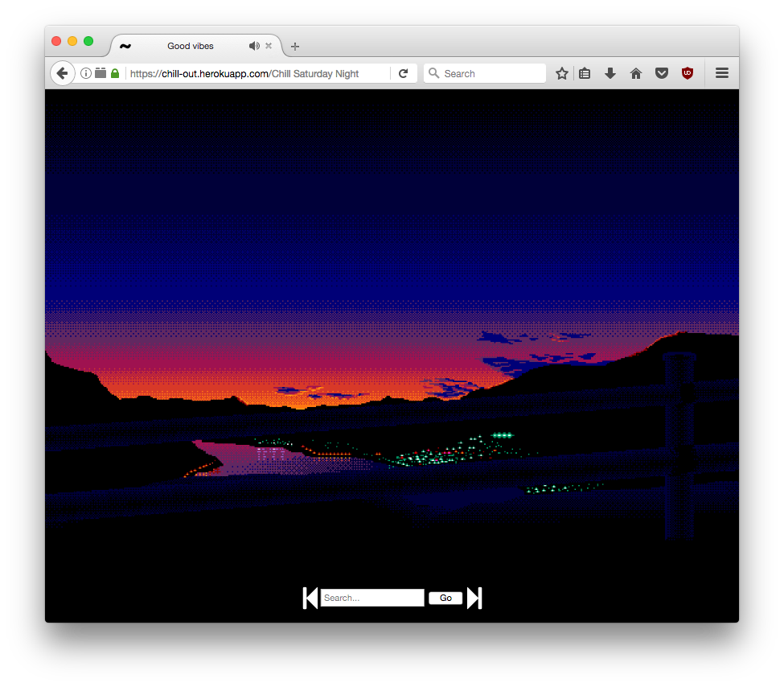The image size is (784, 687).
Task: Close the window with red button
Action: click(x=56, y=41)
